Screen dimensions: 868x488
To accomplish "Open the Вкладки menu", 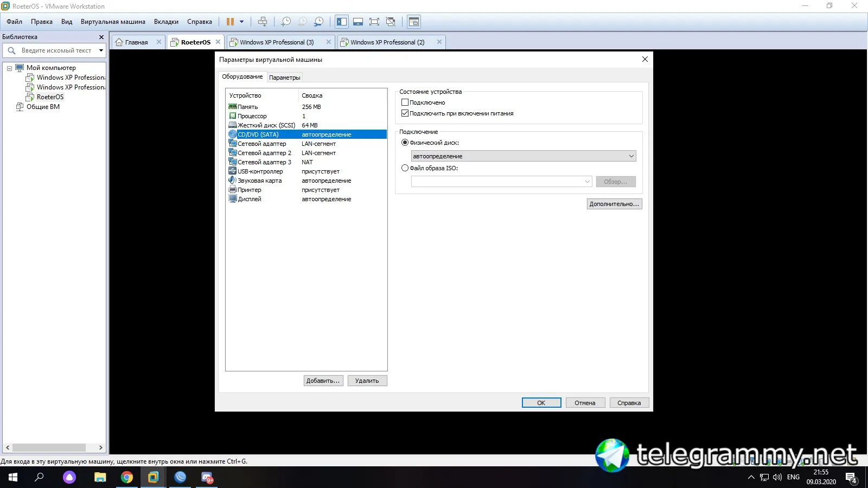I will [x=166, y=22].
